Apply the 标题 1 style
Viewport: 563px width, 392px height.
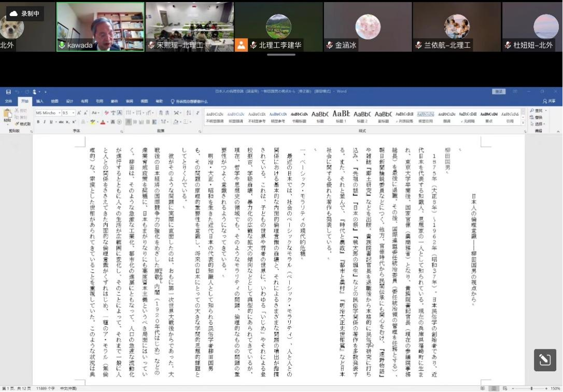(x=342, y=115)
